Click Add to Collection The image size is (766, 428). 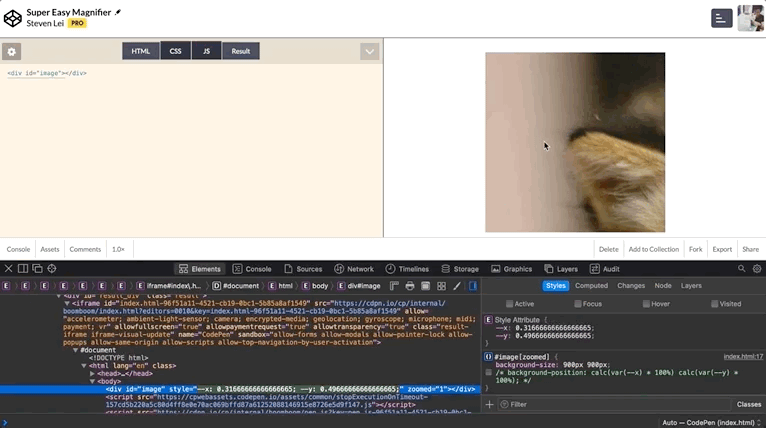pos(654,249)
